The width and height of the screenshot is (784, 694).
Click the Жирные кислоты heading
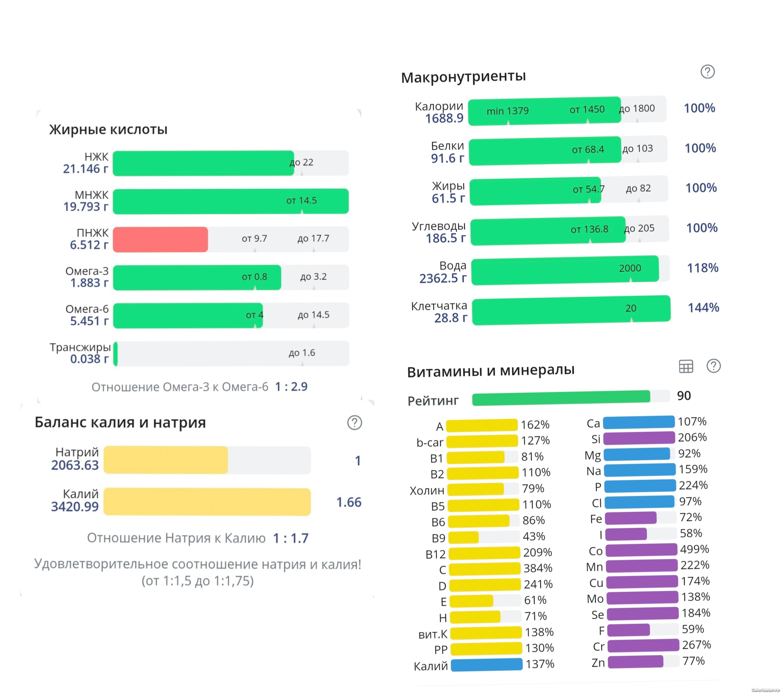[x=108, y=130]
